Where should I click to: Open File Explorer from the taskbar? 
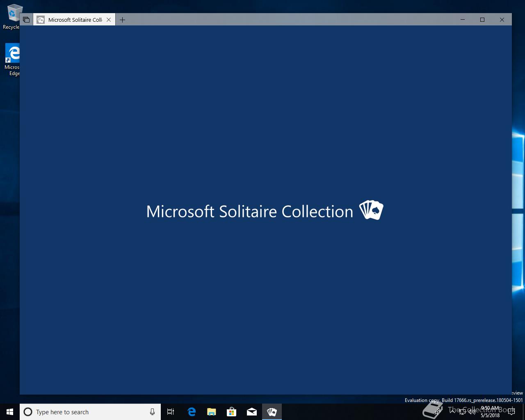click(x=211, y=412)
